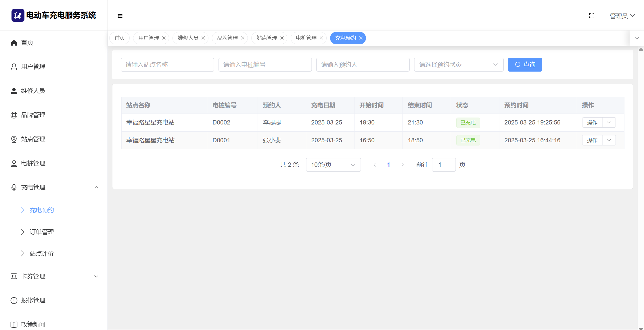
Task: Close the 用户管理 tab
Action: [x=164, y=38]
